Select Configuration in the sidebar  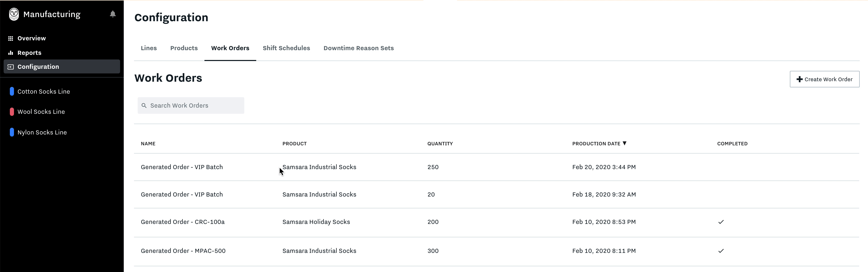tap(62, 67)
